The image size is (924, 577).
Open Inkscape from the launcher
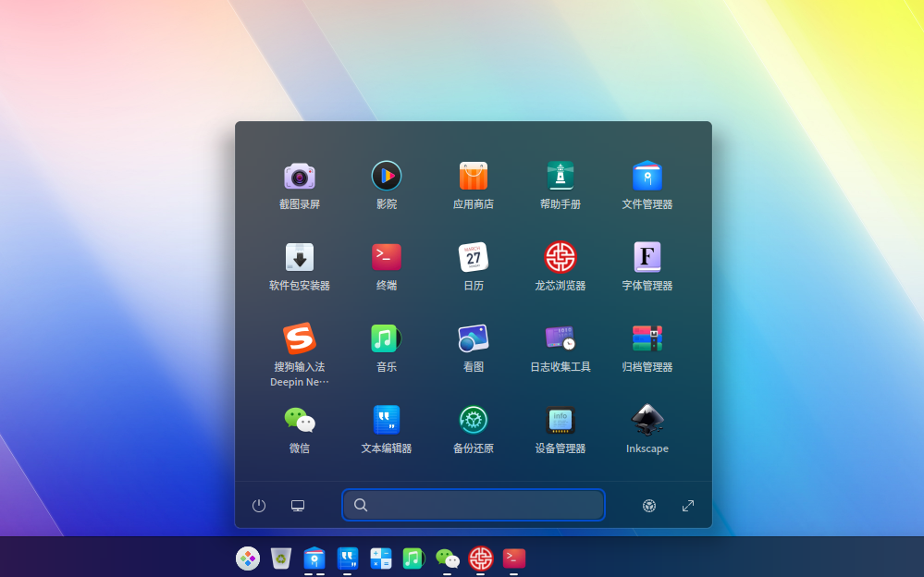(647, 420)
